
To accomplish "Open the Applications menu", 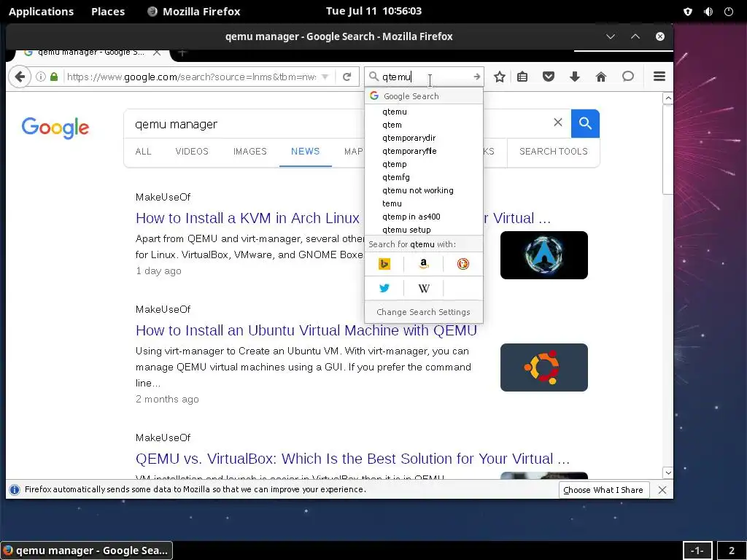I will pyautogui.click(x=41, y=12).
